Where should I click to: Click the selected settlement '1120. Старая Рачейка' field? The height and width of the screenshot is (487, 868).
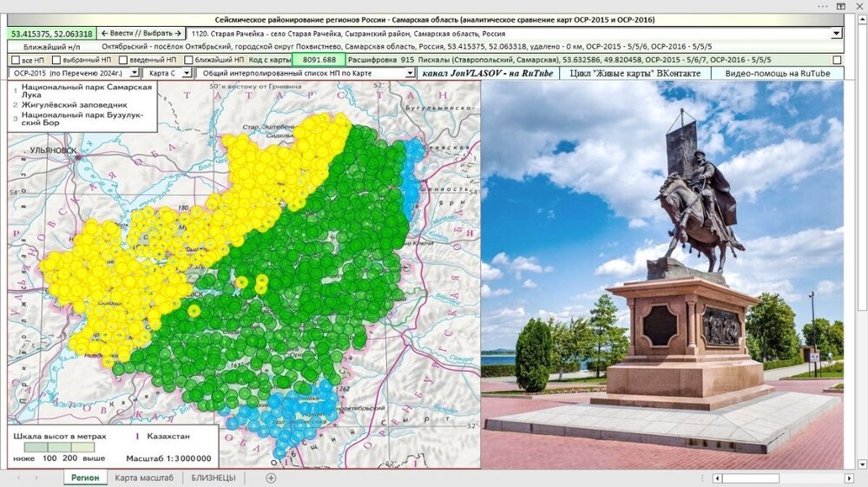508,34
